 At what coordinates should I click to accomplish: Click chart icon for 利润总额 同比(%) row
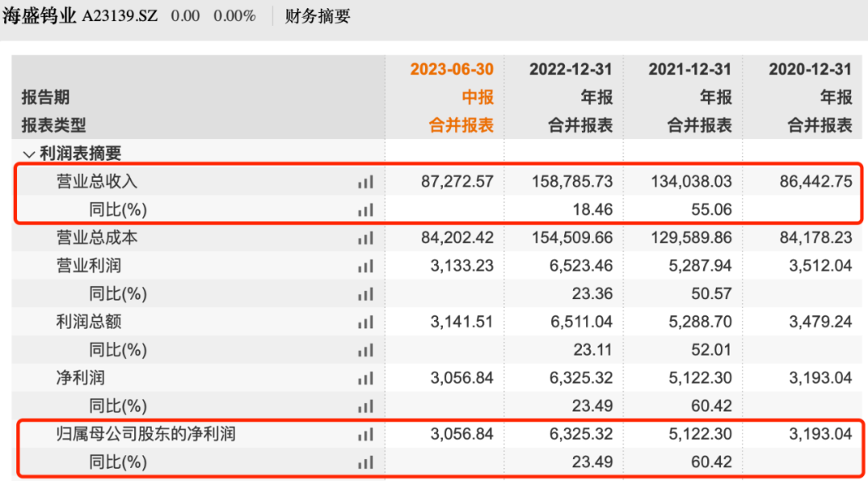click(366, 350)
